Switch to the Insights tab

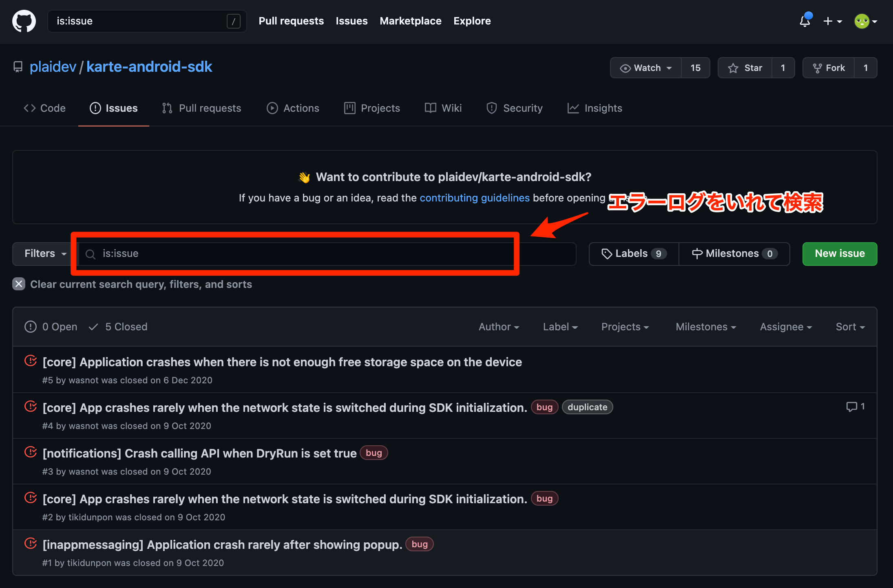(x=595, y=108)
